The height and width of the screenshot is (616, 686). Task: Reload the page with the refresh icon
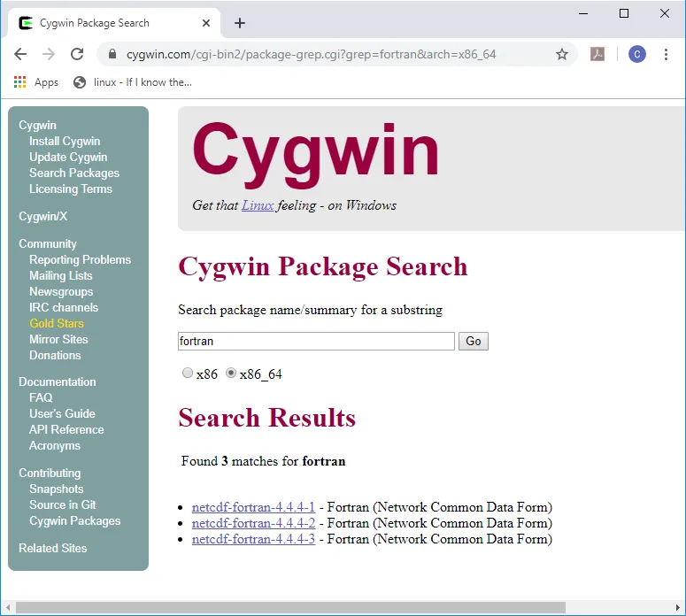[77, 54]
